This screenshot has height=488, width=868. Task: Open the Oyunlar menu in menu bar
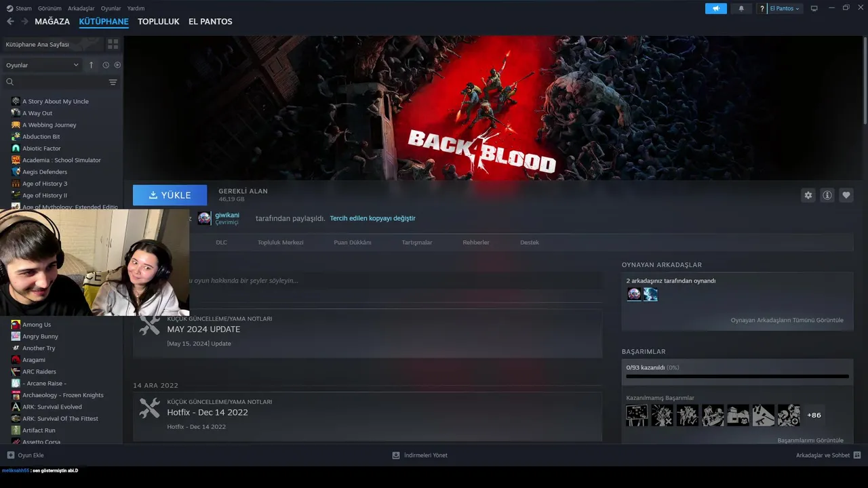pyautogui.click(x=111, y=8)
